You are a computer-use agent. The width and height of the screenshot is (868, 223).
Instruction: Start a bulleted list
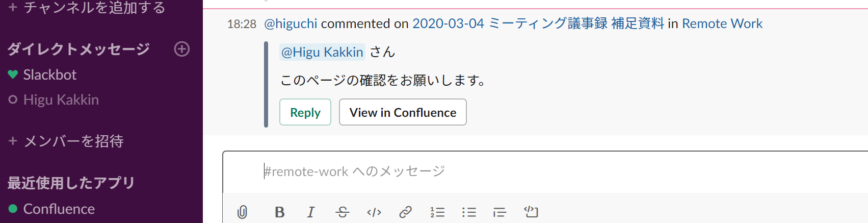tap(469, 212)
